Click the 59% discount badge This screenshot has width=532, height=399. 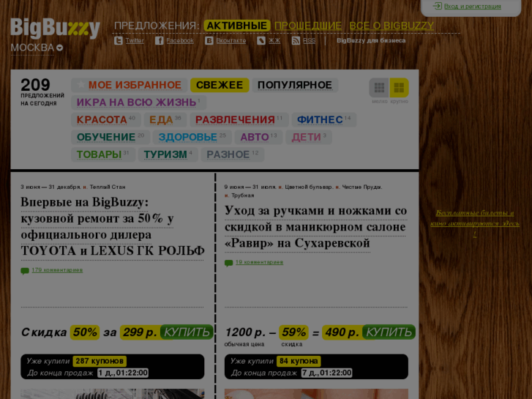click(x=294, y=332)
